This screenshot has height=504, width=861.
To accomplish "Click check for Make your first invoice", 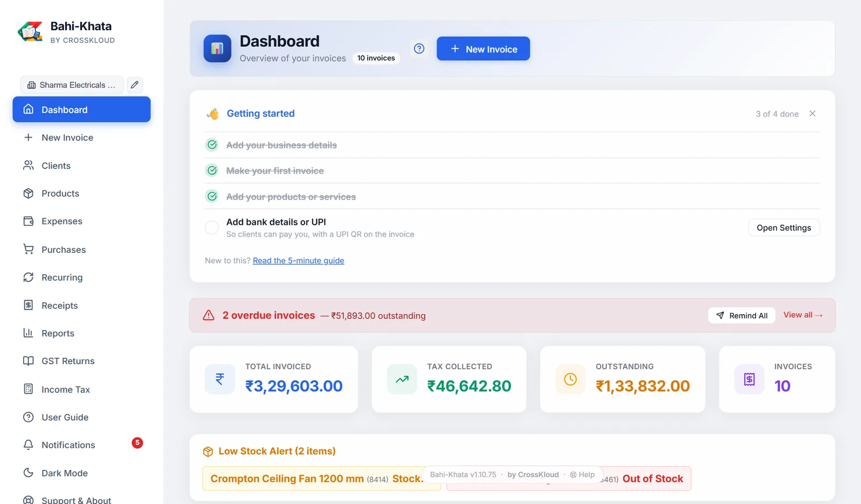I will pyautogui.click(x=212, y=171).
